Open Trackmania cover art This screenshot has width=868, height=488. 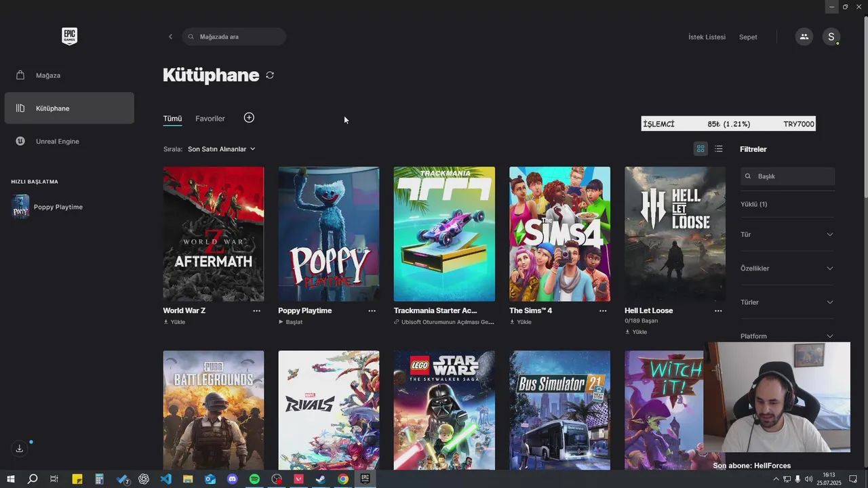click(x=444, y=234)
